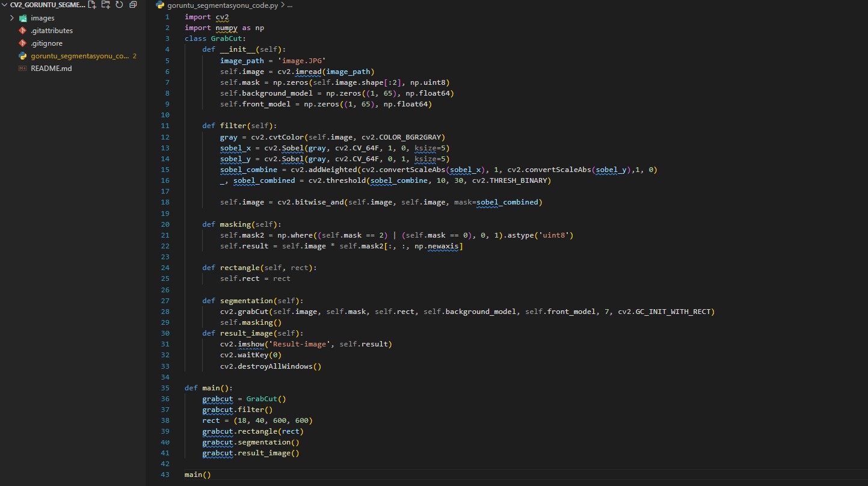Viewport: 868px width, 486px height.
Task: Expand the images folder chevron
Action: coord(11,18)
